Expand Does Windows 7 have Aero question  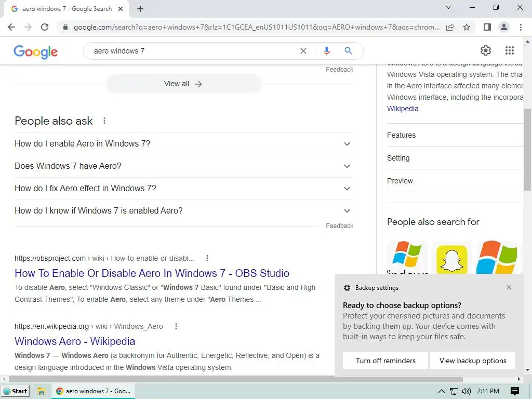tap(183, 166)
